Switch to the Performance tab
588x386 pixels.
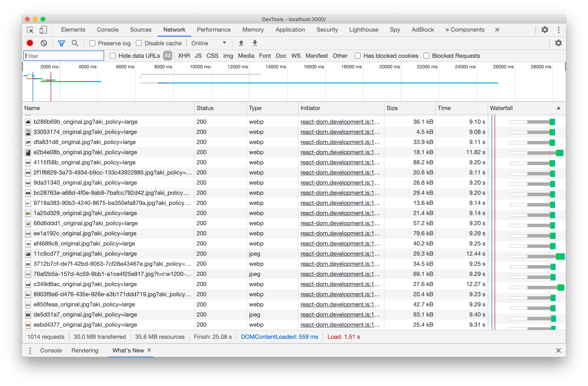click(214, 30)
